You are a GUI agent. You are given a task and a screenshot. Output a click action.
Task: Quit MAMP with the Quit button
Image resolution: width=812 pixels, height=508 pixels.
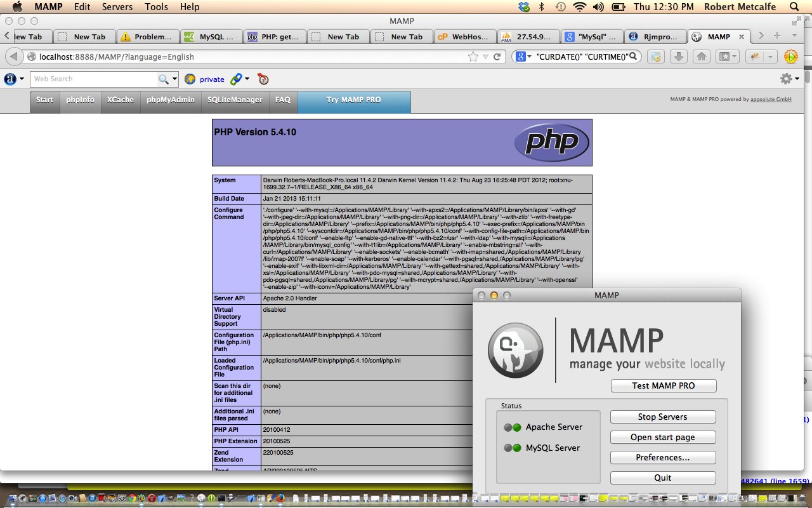coord(663,478)
